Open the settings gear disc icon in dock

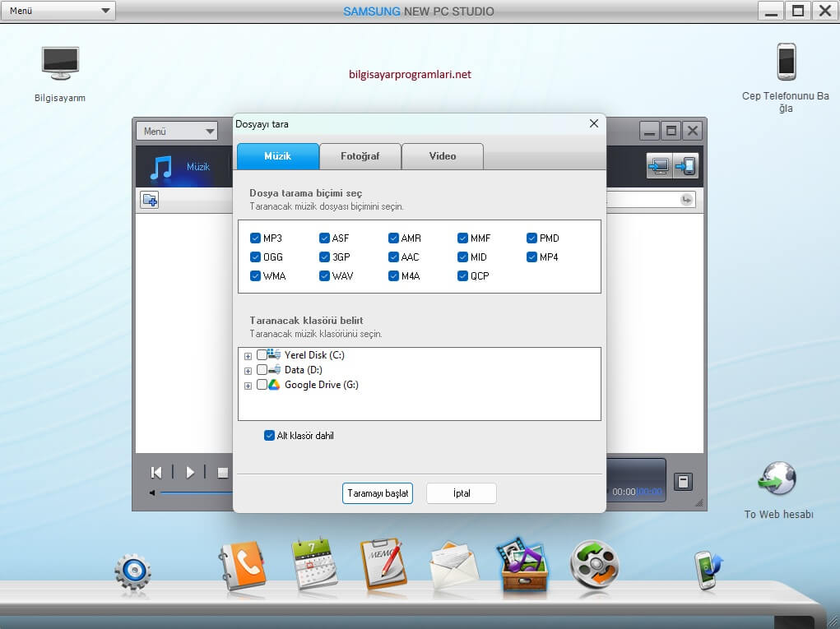pyautogui.click(x=132, y=571)
